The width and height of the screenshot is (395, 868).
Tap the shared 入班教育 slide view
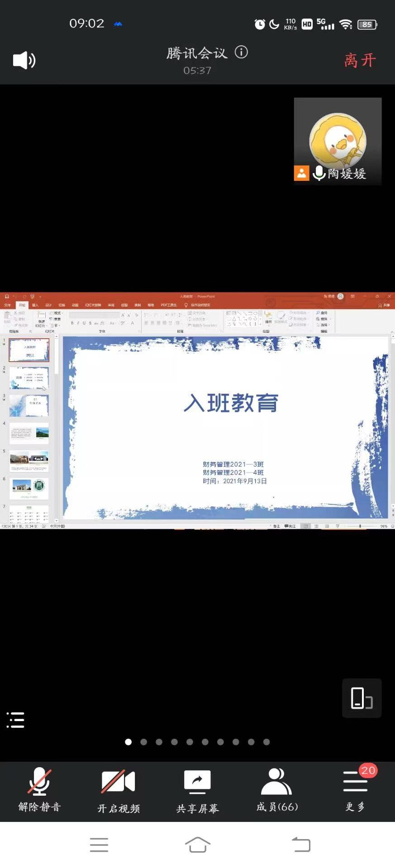tap(226, 427)
